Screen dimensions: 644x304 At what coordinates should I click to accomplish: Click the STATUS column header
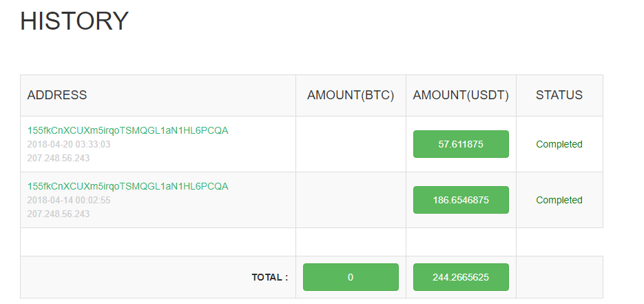click(559, 95)
